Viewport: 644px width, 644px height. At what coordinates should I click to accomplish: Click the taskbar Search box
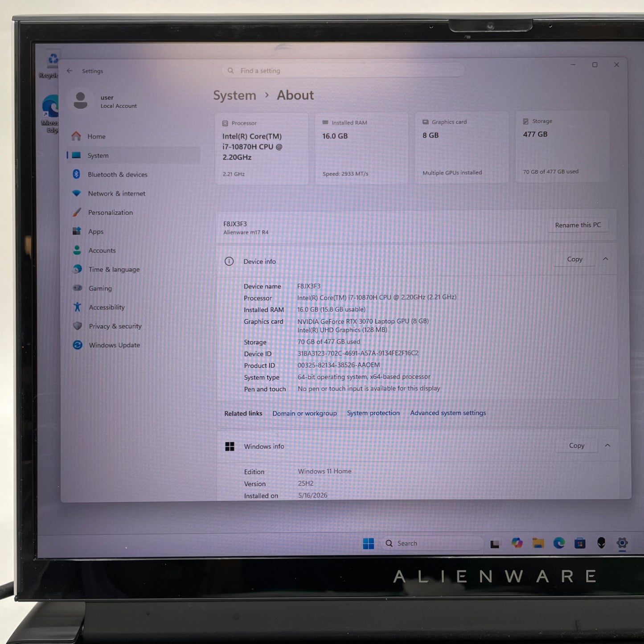pyautogui.click(x=432, y=543)
